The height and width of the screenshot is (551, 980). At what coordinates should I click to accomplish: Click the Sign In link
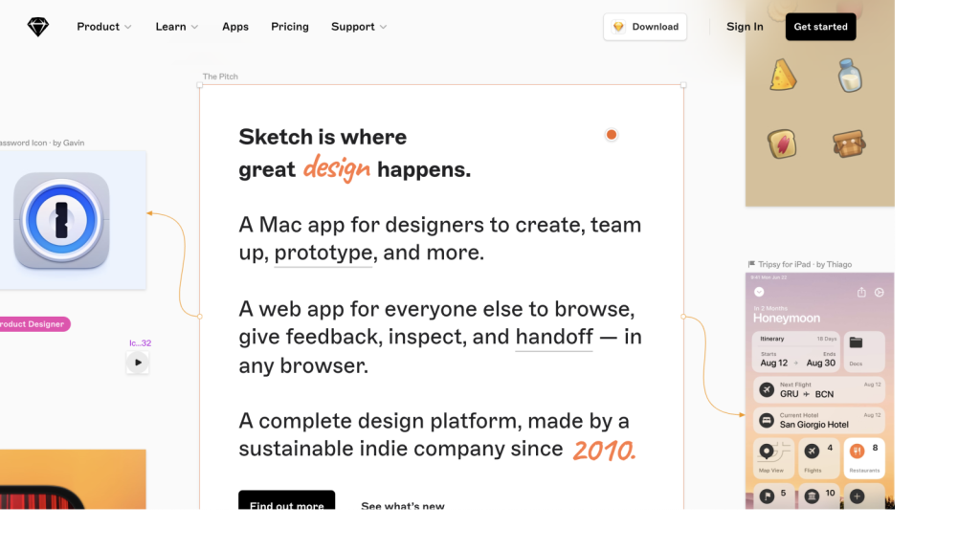tap(745, 27)
